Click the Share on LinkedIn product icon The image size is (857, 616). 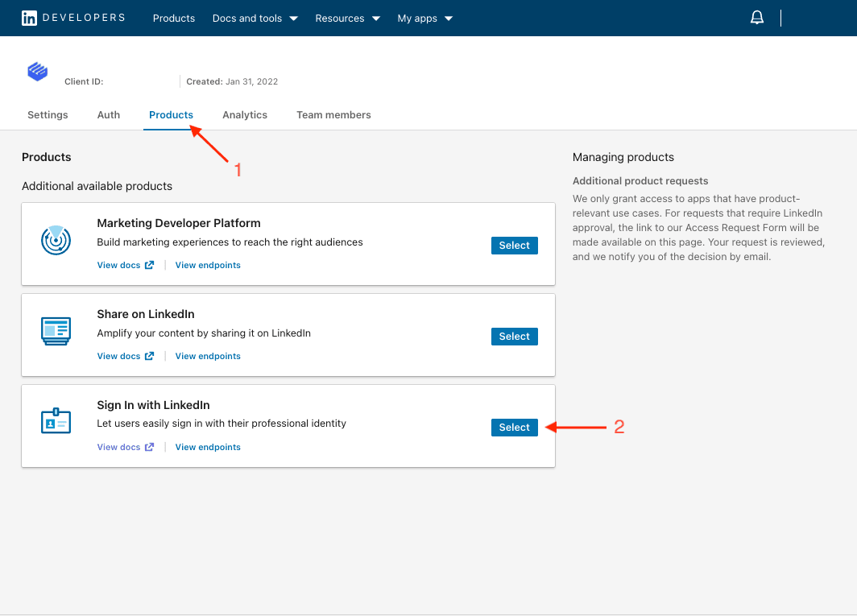[56, 330]
